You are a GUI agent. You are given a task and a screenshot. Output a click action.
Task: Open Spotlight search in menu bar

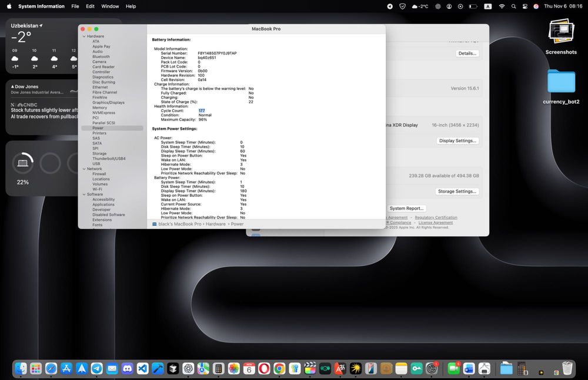513,6
